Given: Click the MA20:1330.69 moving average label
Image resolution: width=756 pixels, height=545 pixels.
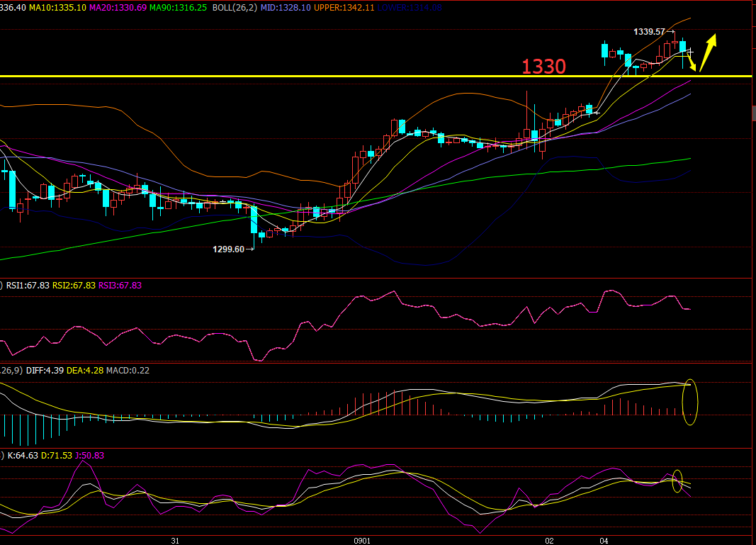Looking at the screenshot, I should click(118, 8).
